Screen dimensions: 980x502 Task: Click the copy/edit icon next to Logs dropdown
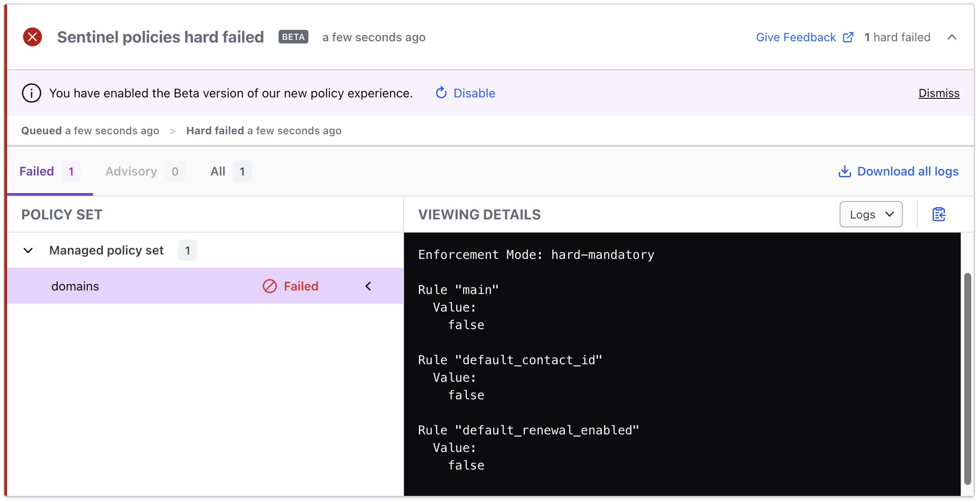(939, 215)
